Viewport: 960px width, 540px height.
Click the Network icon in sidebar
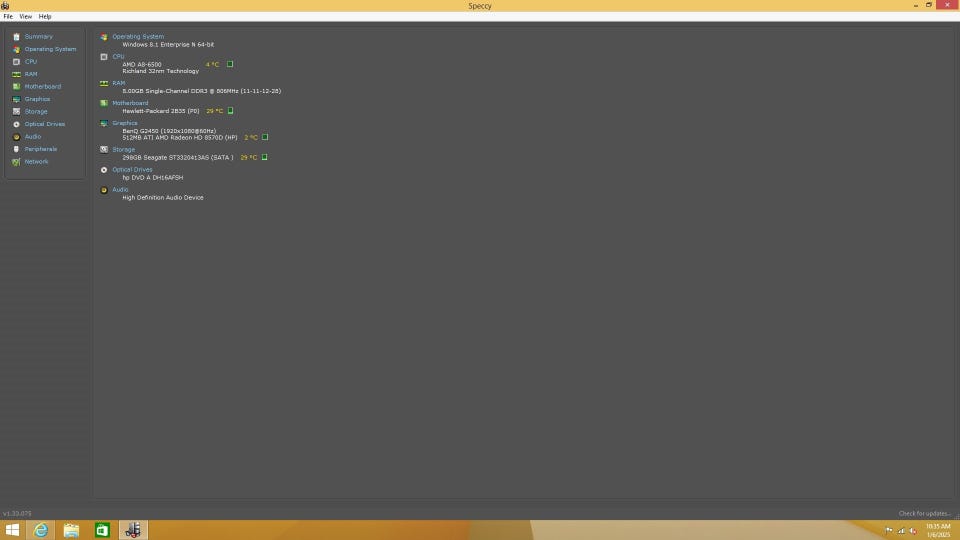(17, 162)
